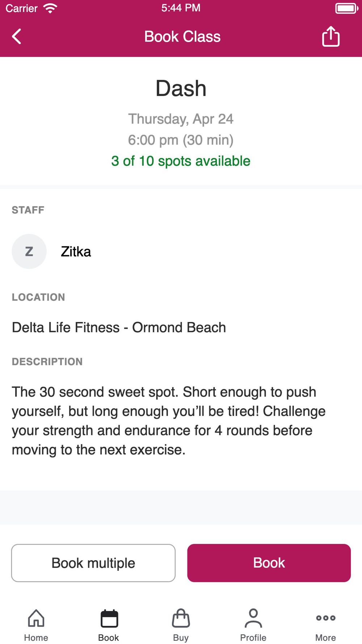Tap the spots available text
The width and height of the screenshot is (362, 644).
pos(181,161)
